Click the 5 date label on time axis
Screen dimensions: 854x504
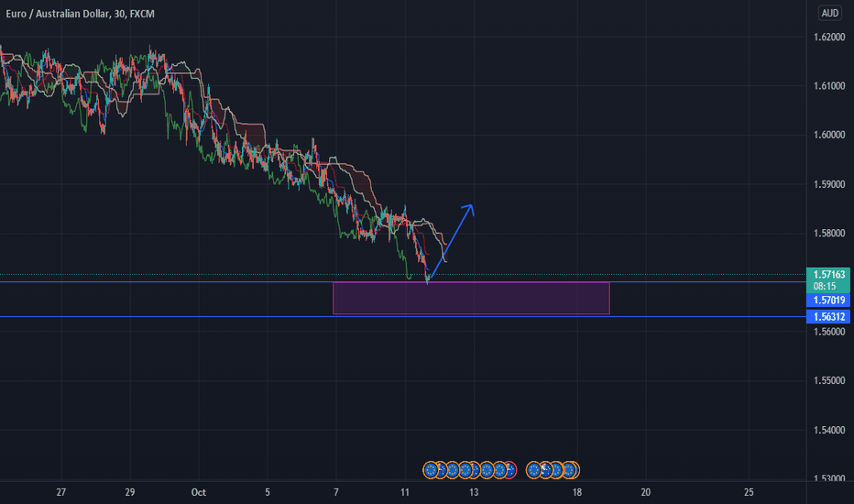(268, 493)
